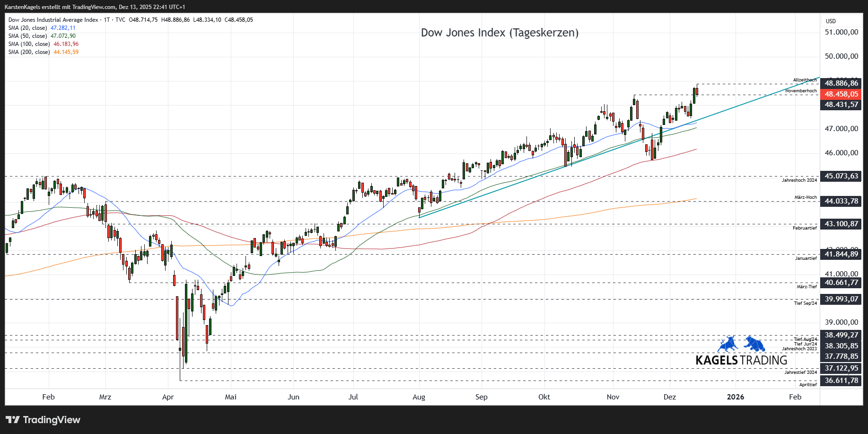
Task: Click the red current price label 48.458,05
Action: [841, 94]
